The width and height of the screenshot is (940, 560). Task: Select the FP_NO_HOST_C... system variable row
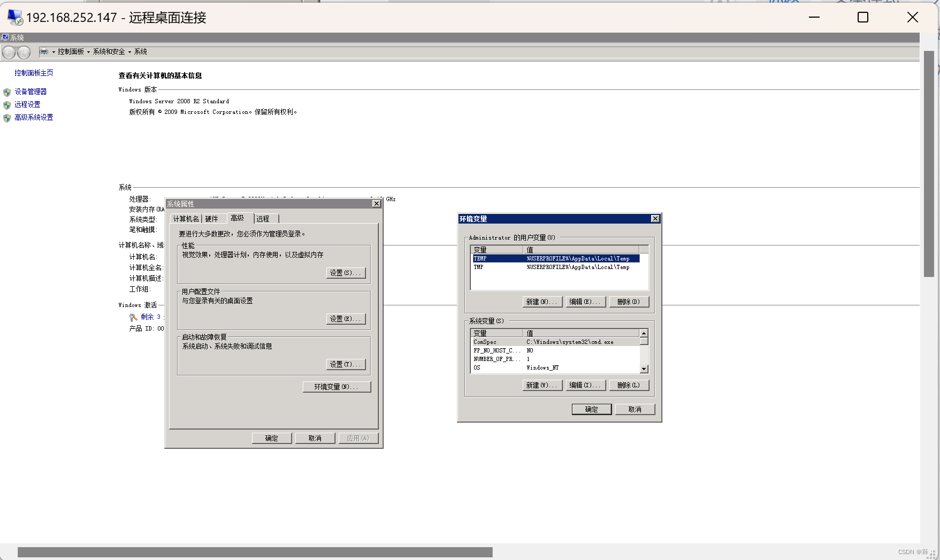tap(555, 351)
